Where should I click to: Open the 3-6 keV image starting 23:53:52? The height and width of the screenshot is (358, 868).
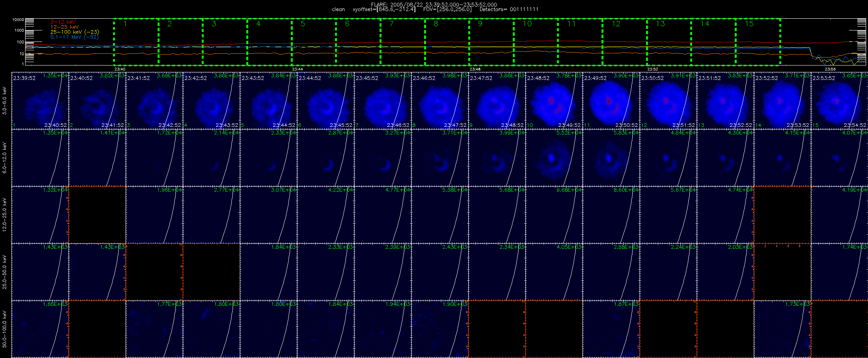click(839, 101)
